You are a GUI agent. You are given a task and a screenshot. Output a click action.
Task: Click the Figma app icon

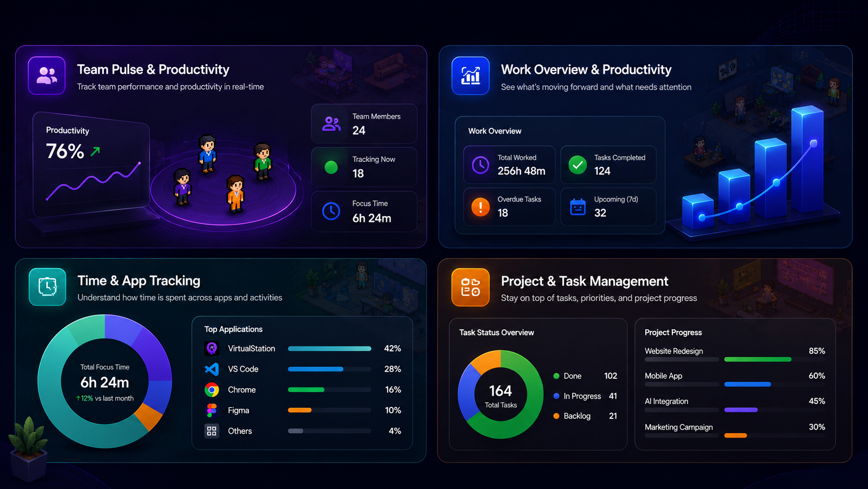[211, 411]
